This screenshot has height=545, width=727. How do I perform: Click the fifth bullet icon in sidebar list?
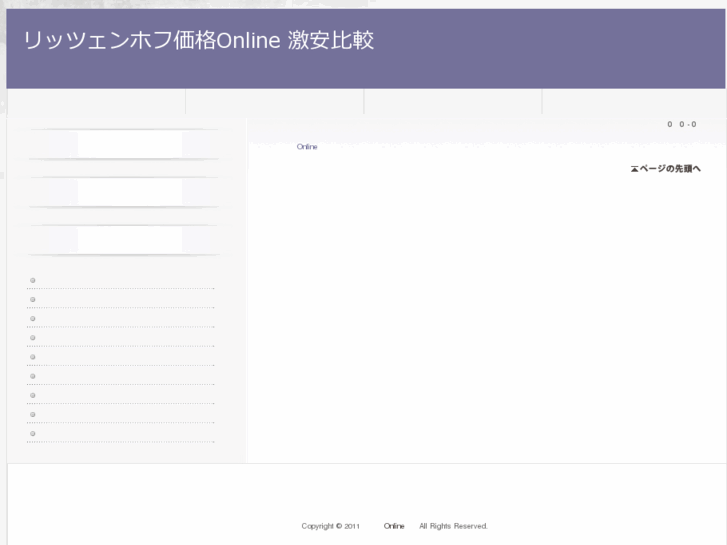point(33,357)
